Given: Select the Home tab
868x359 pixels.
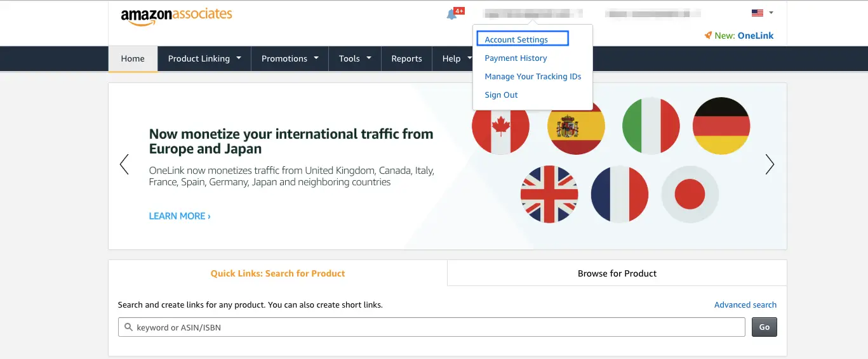Looking at the screenshot, I should point(133,58).
